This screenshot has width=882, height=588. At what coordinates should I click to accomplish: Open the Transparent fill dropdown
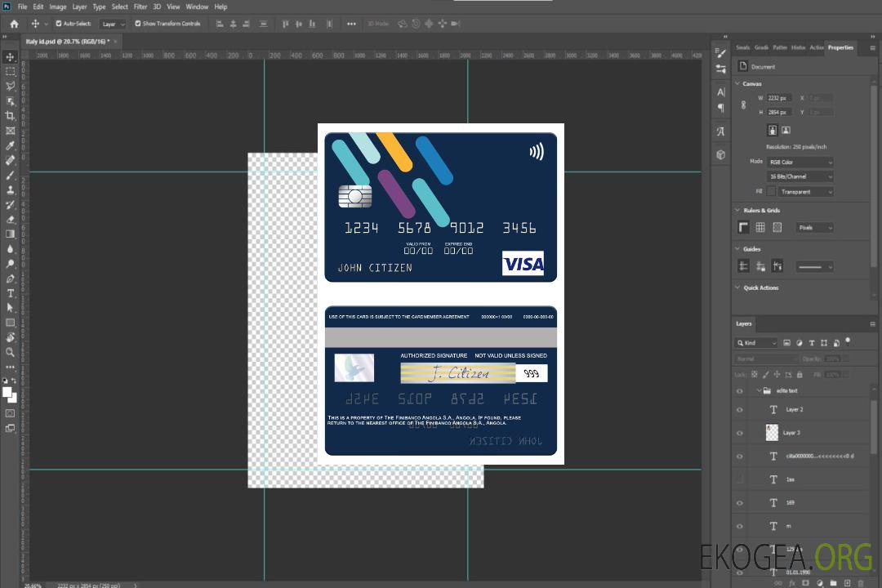[805, 192]
